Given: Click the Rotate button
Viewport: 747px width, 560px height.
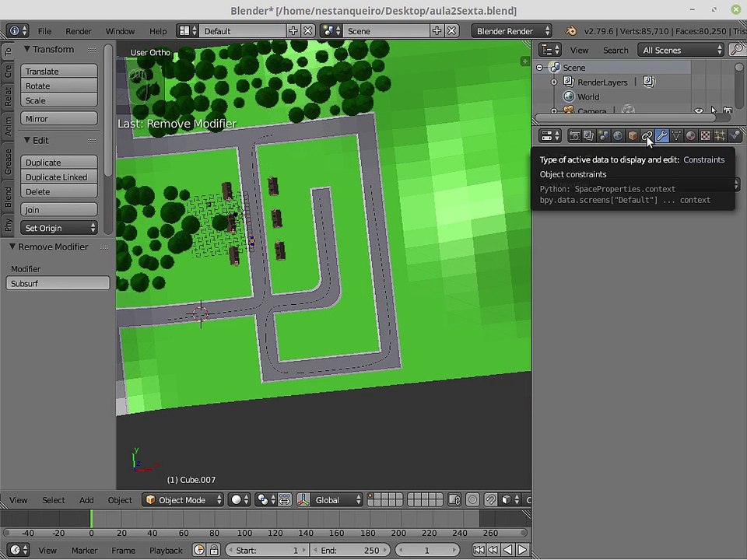Looking at the screenshot, I should 59,86.
